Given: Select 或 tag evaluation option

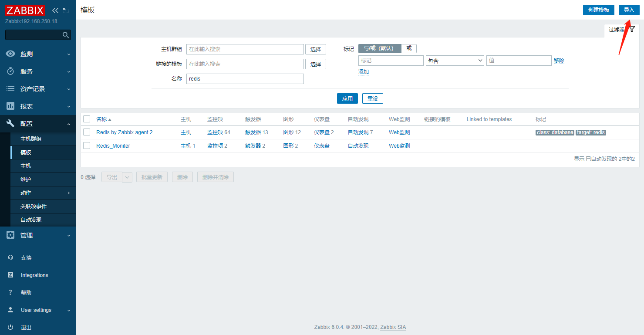Looking at the screenshot, I should pyautogui.click(x=409, y=48).
